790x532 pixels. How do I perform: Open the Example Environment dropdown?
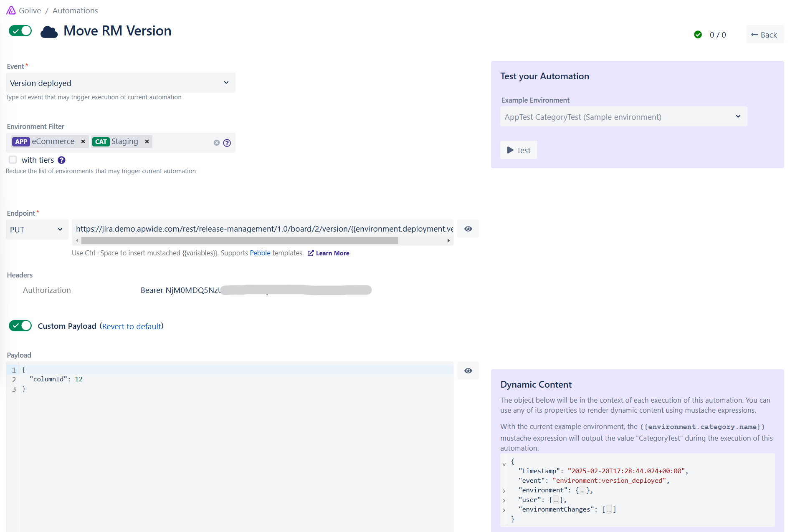pos(623,117)
